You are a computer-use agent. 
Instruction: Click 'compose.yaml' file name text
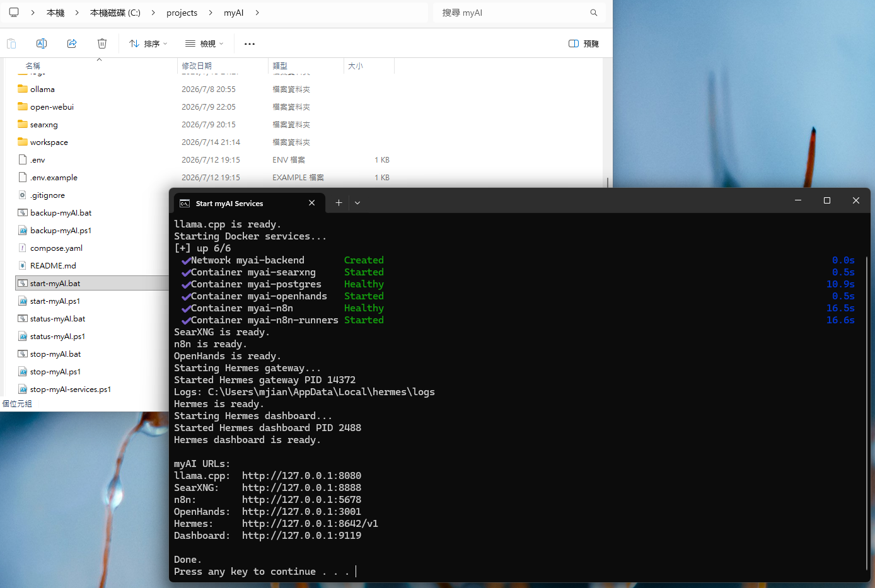[56, 248]
